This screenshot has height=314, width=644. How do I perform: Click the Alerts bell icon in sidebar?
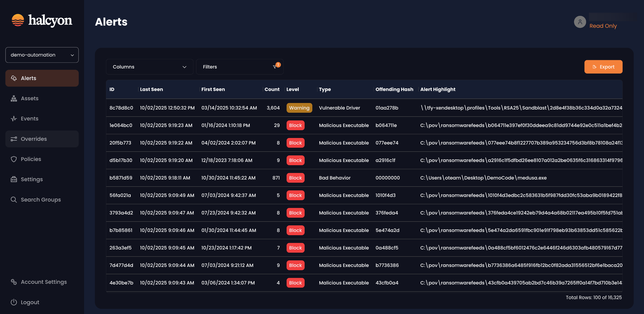tap(14, 78)
